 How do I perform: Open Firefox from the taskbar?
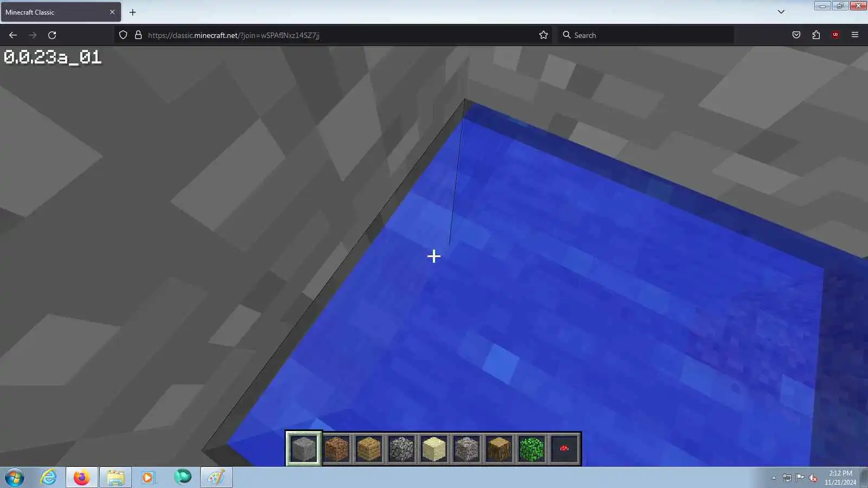[82, 478]
